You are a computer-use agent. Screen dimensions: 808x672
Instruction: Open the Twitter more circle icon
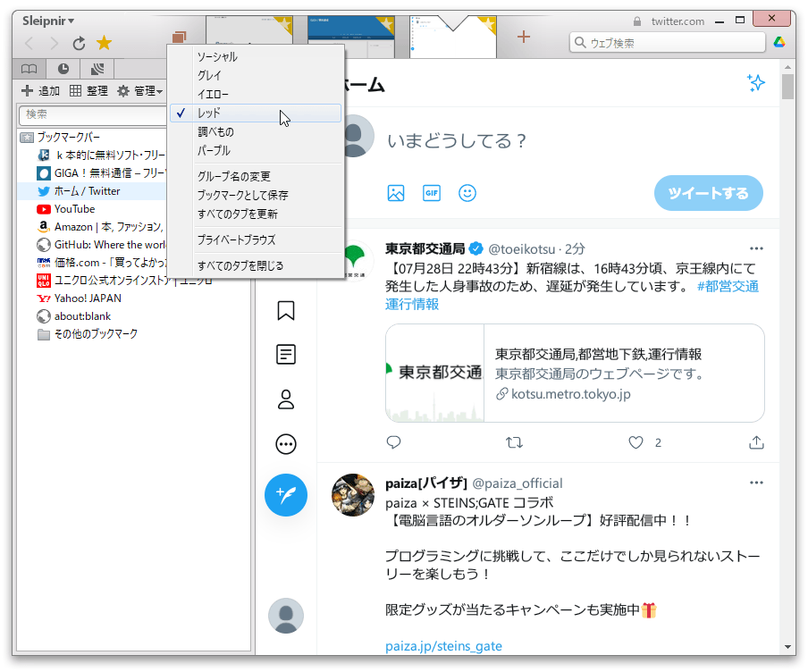pyautogui.click(x=286, y=444)
